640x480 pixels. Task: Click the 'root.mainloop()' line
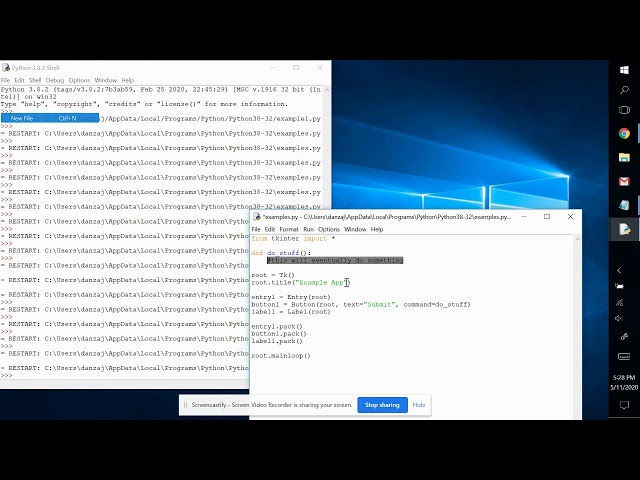coord(281,356)
